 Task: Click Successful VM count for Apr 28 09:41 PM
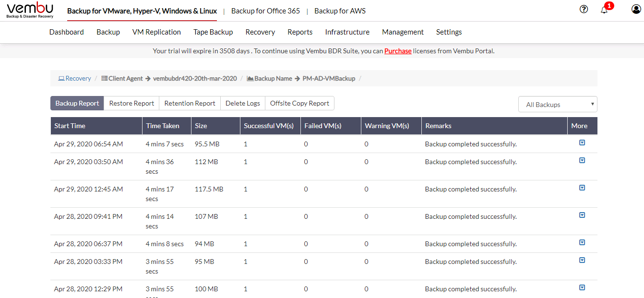246,216
